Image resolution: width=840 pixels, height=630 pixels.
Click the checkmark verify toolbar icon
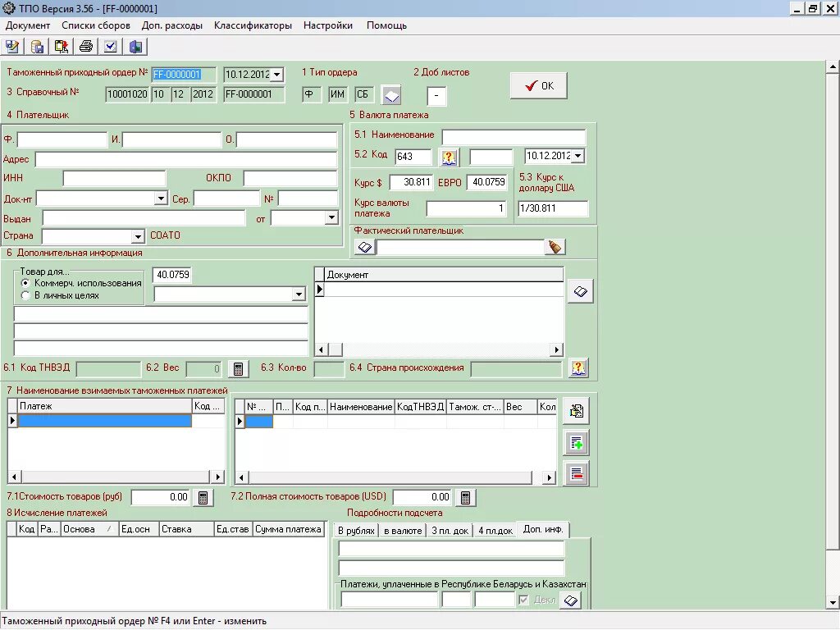tap(111, 47)
